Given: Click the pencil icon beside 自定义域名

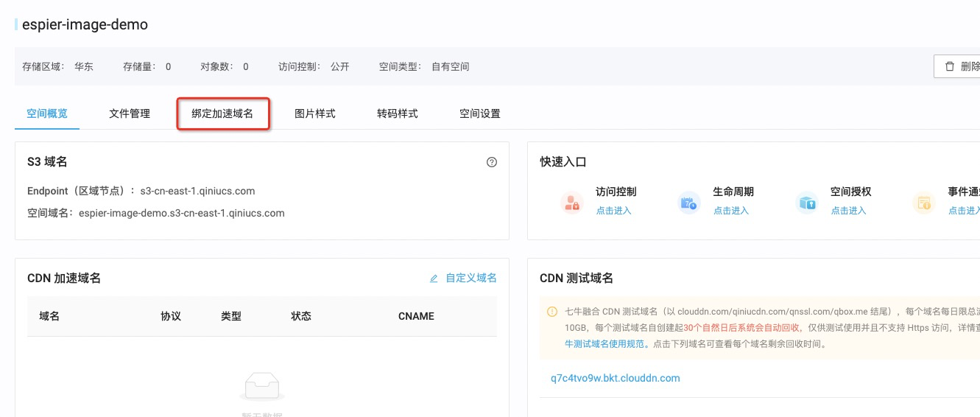Looking at the screenshot, I should click(x=434, y=278).
